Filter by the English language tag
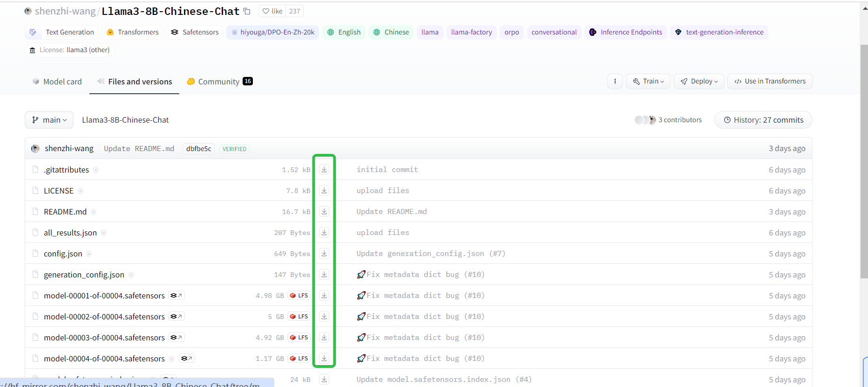The width and height of the screenshot is (868, 387). 344,32
